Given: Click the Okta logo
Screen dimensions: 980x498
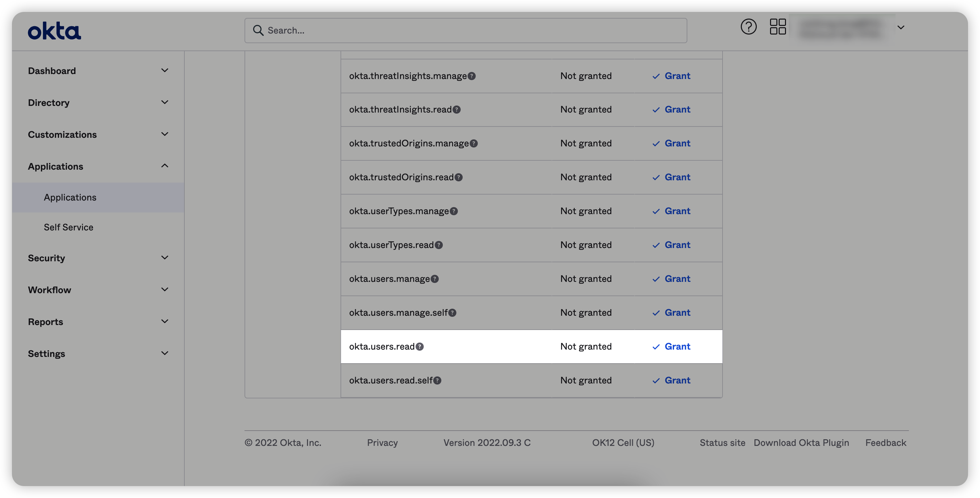Looking at the screenshot, I should 54,31.
